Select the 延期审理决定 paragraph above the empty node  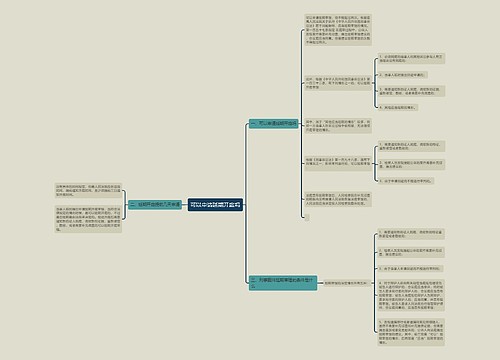pyautogui.click(x=338, y=199)
